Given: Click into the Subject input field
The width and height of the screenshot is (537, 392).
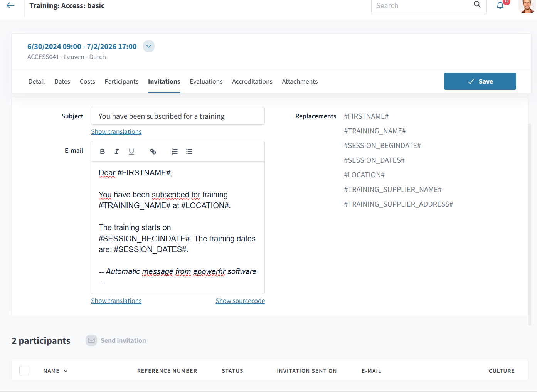Looking at the screenshot, I should pyautogui.click(x=178, y=116).
